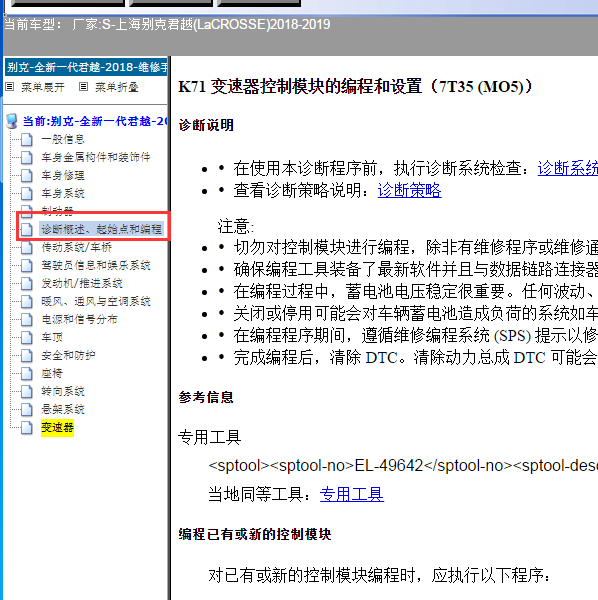Click page icon next to 传动系统/车桥

click(x=26, y=247)
